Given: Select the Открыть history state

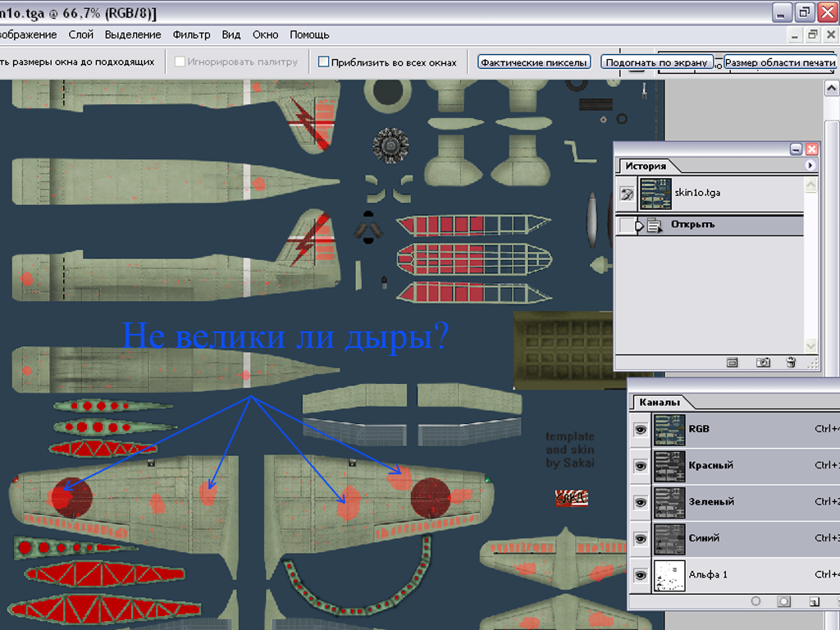Looking at the screenshot, I should 693,225.
